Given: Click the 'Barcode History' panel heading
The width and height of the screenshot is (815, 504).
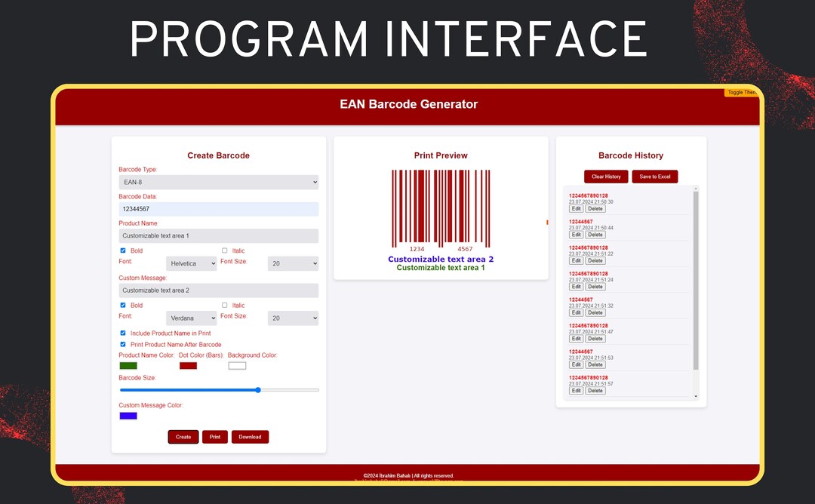Looking at the screenshot, I should 630,155.
